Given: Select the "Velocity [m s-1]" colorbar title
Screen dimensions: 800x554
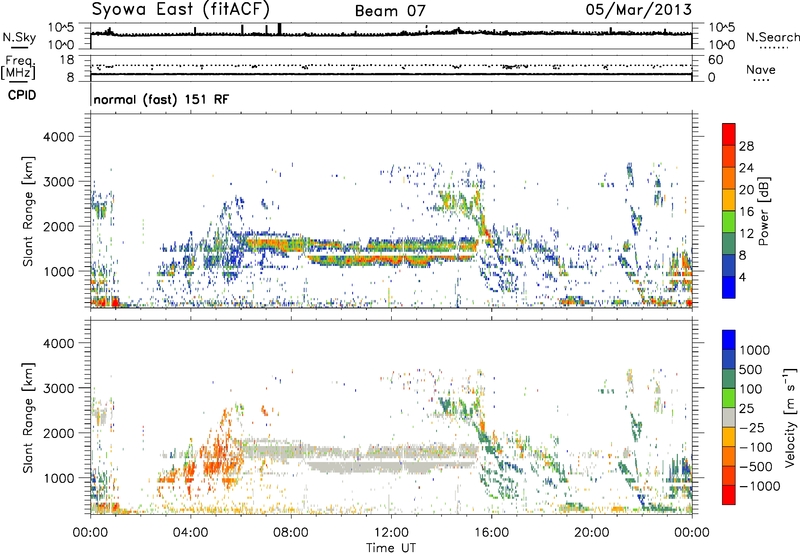Looking at the screenshot, I should 790,417.
